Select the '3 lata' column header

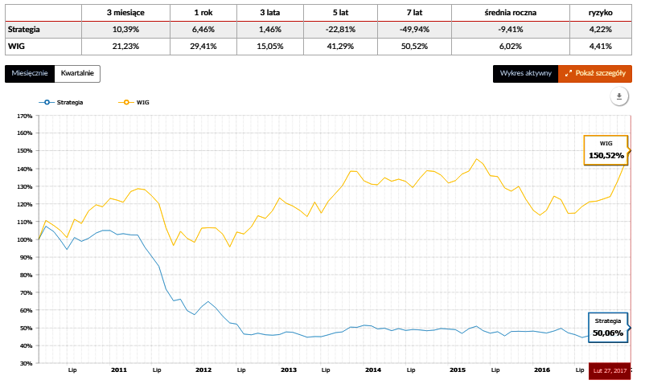coord(270,13)
